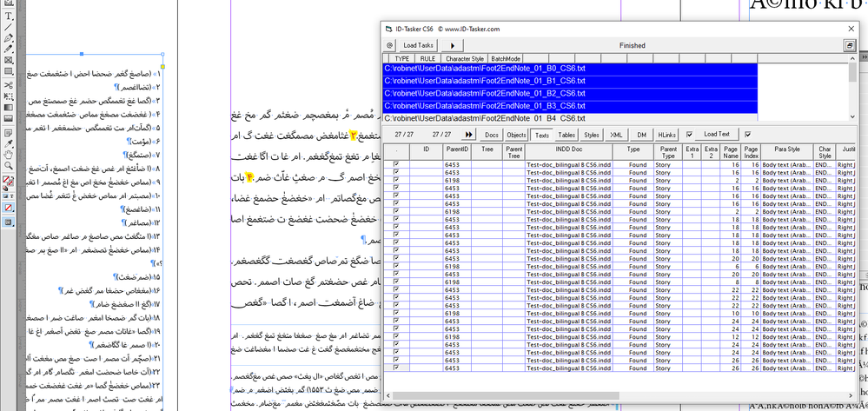Toggle checkbox for the Page Name 6 row
This screenshot has width=868, height=411.
(x=396, y=267)
